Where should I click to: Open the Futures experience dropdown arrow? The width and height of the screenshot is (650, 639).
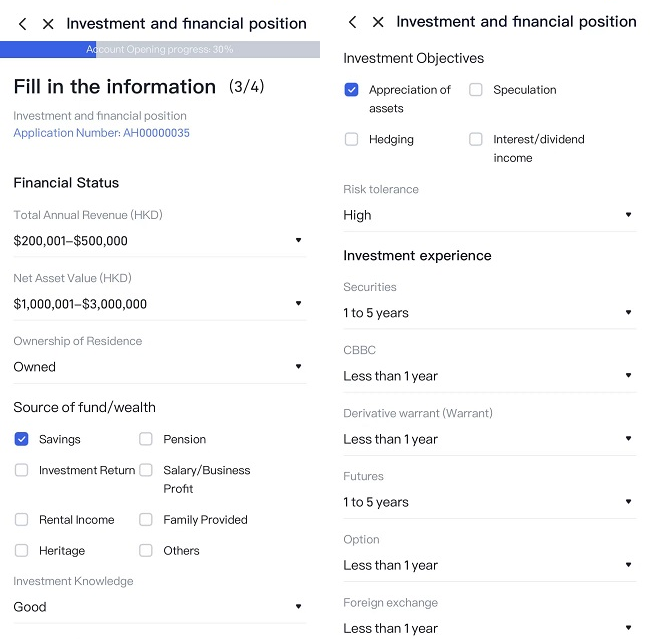click(x=628, y=501)
